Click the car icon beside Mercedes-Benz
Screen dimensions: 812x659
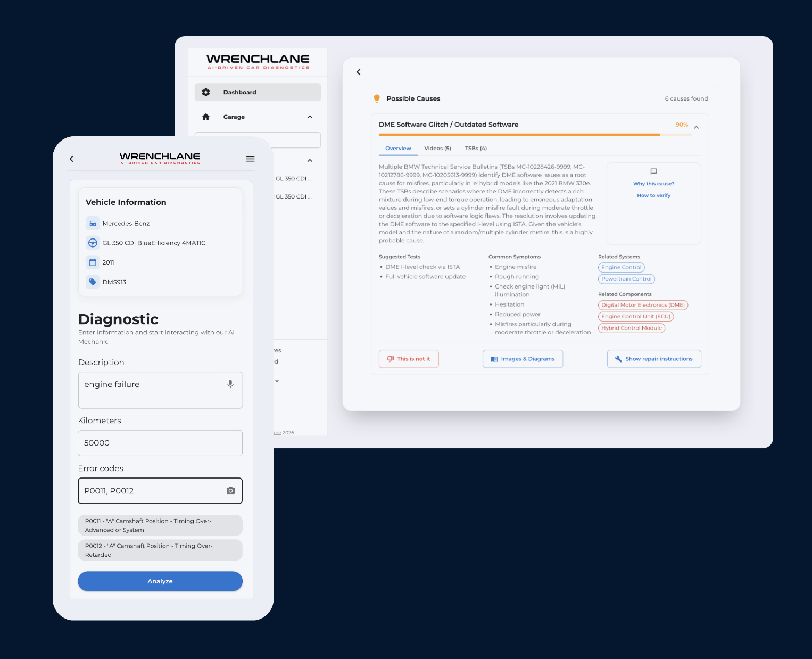pyautogui.click(x=93, y=223)
